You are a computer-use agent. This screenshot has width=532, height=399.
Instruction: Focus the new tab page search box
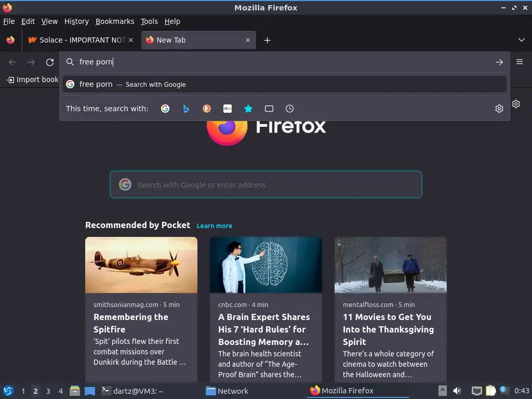click(266, 184)
